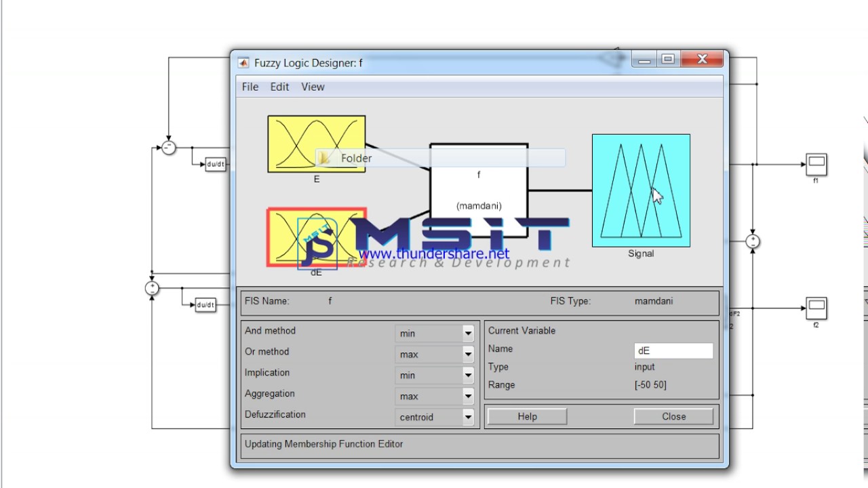868x488 pixels.
Task: Click the Close button in designer
Action: click(673, 417)
